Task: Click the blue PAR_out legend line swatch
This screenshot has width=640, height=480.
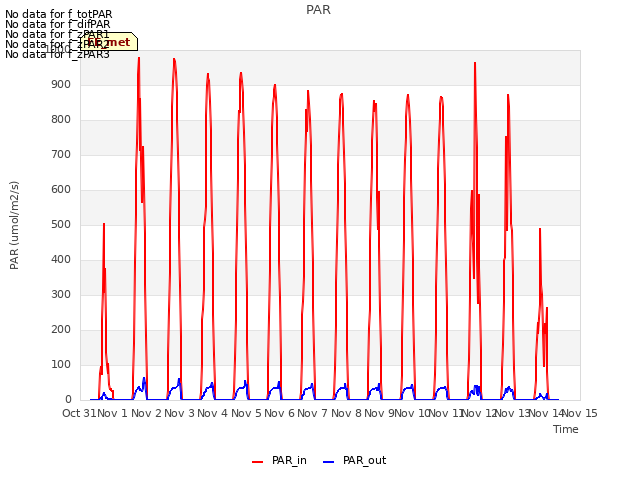Action: [329, 462]
